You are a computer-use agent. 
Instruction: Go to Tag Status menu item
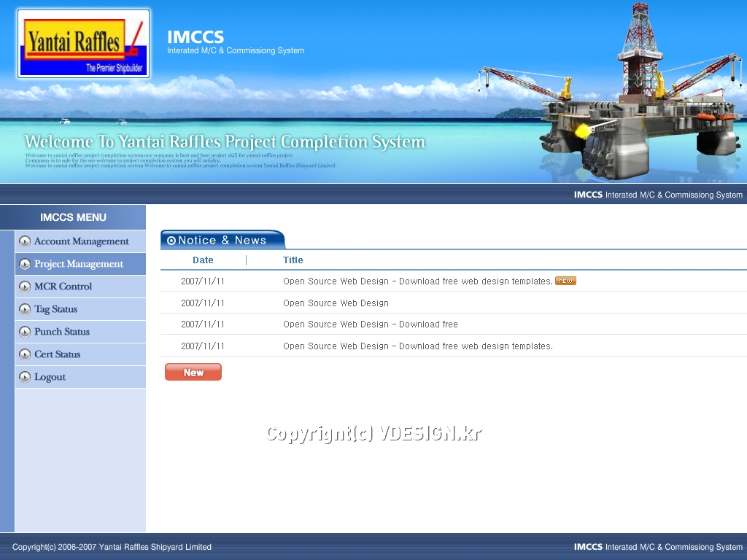pyautogui.click(x=80, y=309)
